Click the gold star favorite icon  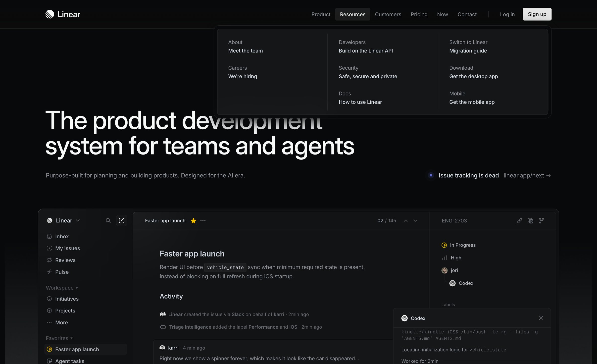[193, 221]
